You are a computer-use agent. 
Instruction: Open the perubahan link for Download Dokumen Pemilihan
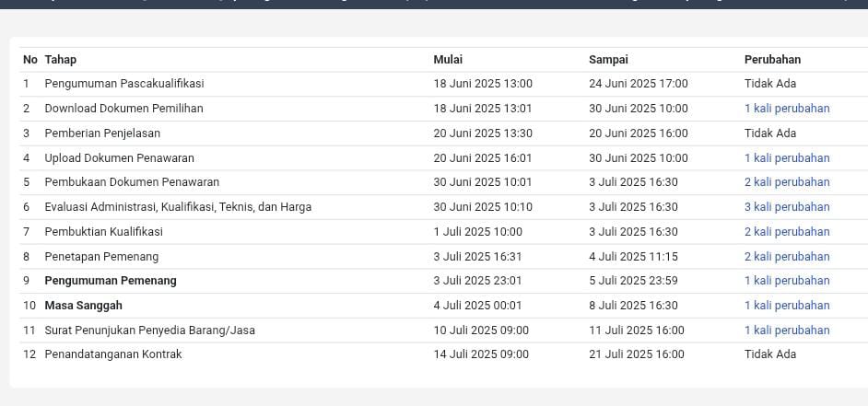(x=787, y=109)
